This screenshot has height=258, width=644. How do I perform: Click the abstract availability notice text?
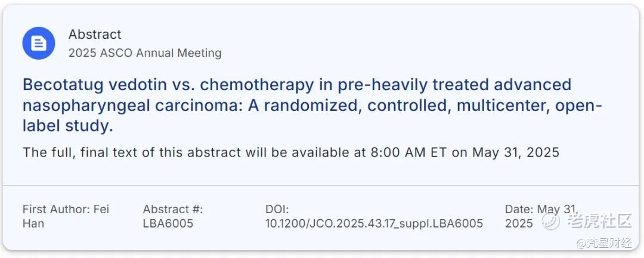tap(291, 153)
